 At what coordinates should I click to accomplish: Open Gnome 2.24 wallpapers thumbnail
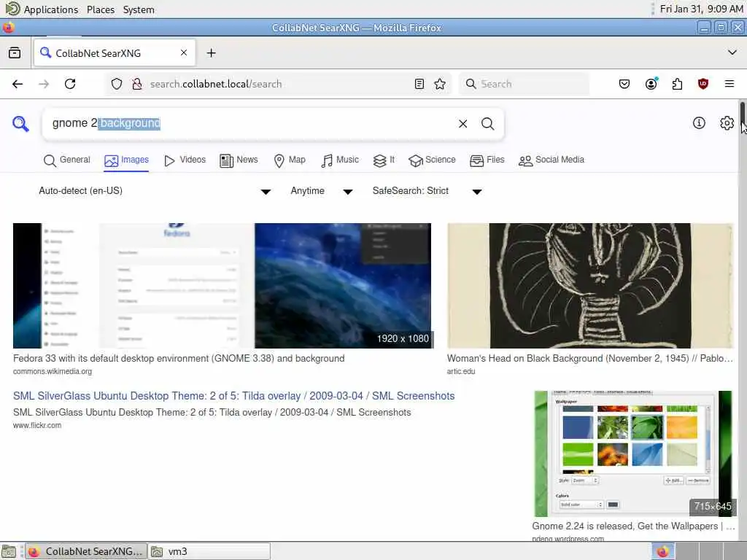point(632,454)
